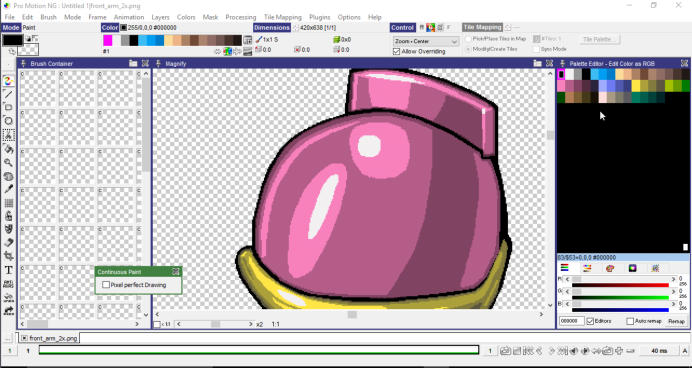Open the Zoom - Center dropdown

[x=426, y=41]
